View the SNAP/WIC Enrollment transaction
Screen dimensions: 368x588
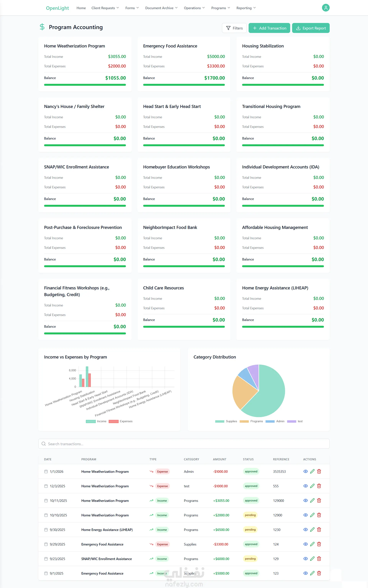(306, 559)
